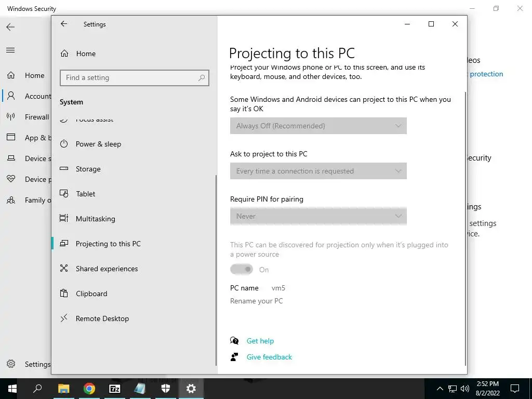Select Projecting to this PC item
This screenshot has height=399, width=532.
point(135,244)
